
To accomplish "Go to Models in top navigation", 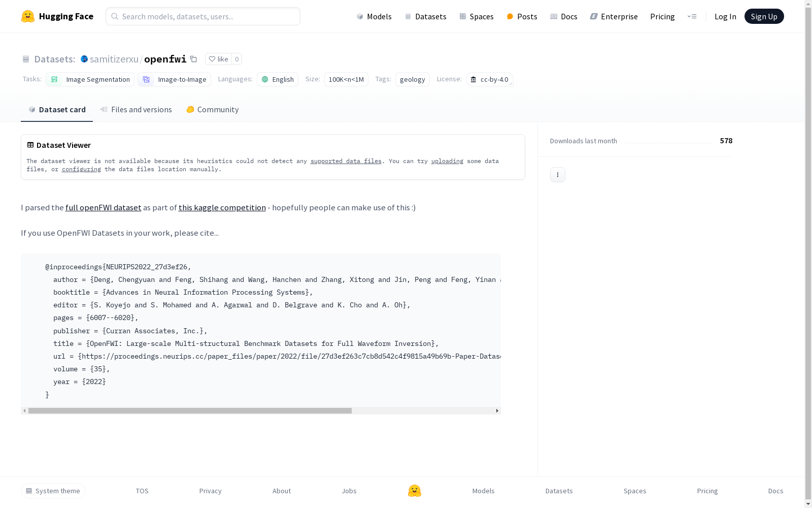I will coord(374,16).
